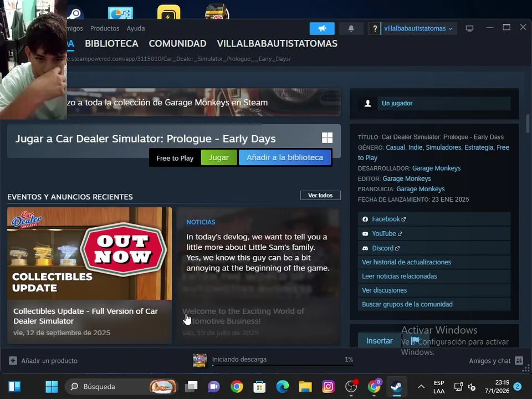The height and width of the screenshot is (399, 532).
Task: Open the VILLALBABAUTISTATOMAS profile tab
Action: pyautogui.click(x=277, y=44)
